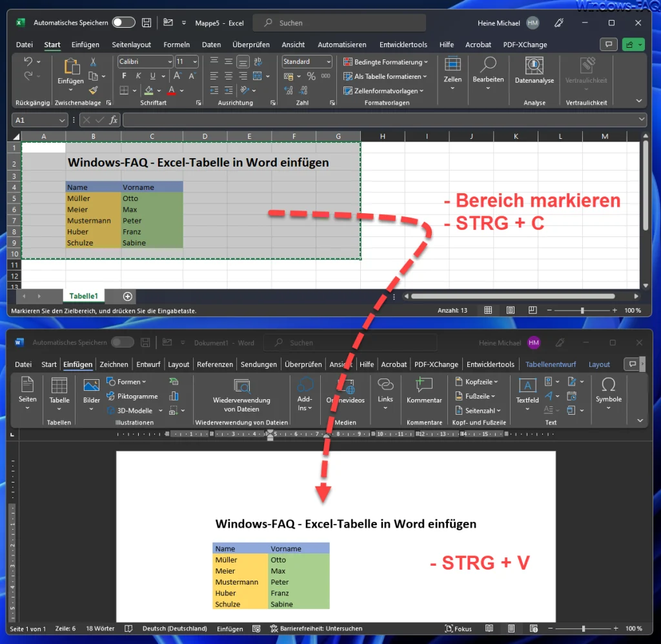Viewport: 661px width, 644px height.
Task: Expand the Excel formula bar
Action: click(641, 119)
